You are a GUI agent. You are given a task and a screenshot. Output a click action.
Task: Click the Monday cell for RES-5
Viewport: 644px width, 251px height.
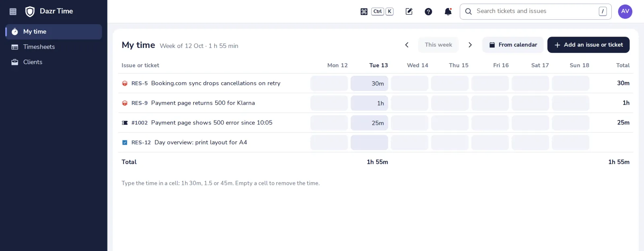pos(329,83)
